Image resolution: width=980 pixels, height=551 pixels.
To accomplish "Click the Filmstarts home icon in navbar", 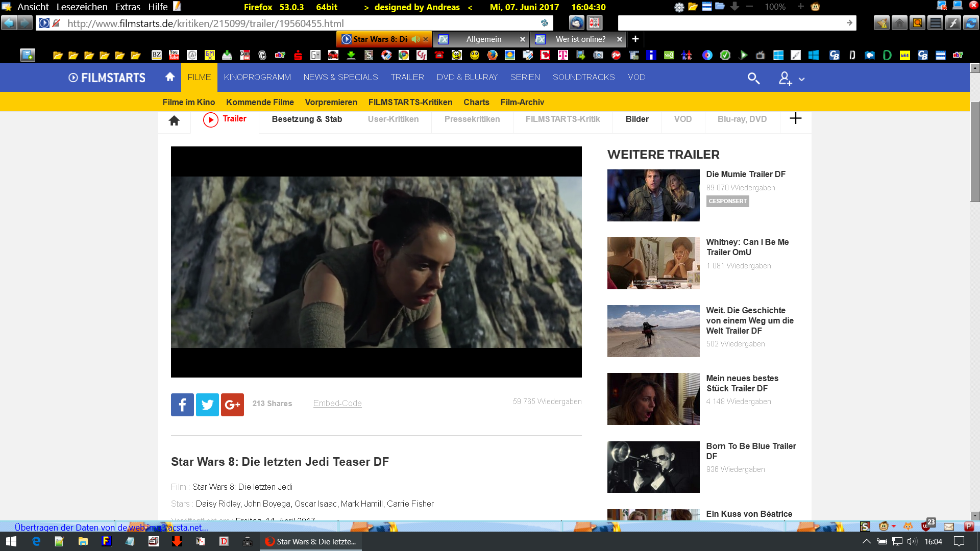I will click(x=170, y=77).
